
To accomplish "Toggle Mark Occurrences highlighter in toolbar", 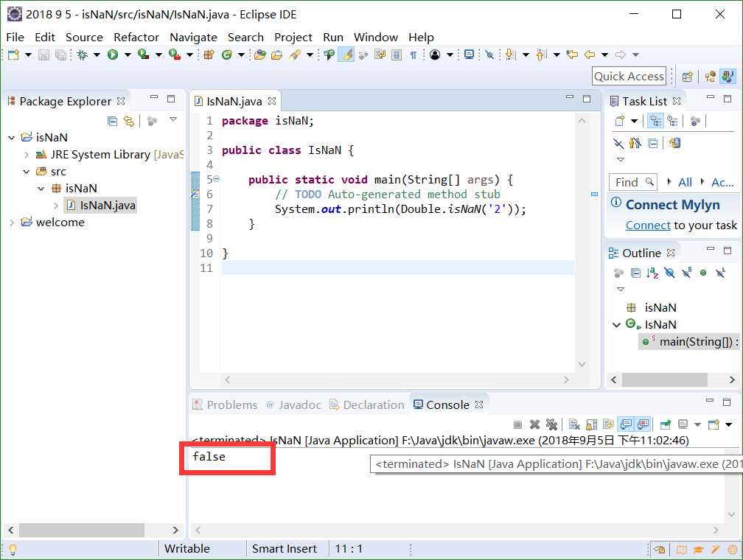I will [x=347, y=55].
